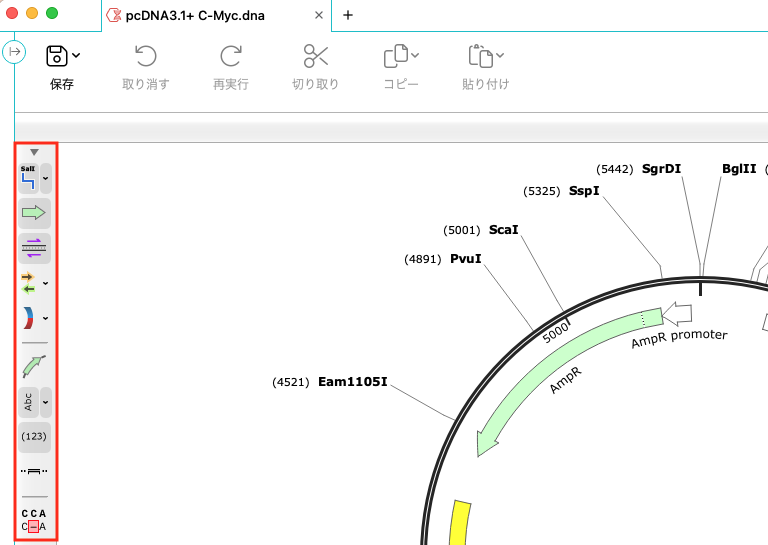Viewport: 768px width, 545px height.
Task: Click green curved feature arrow icon
Action: tap(34, 366)
